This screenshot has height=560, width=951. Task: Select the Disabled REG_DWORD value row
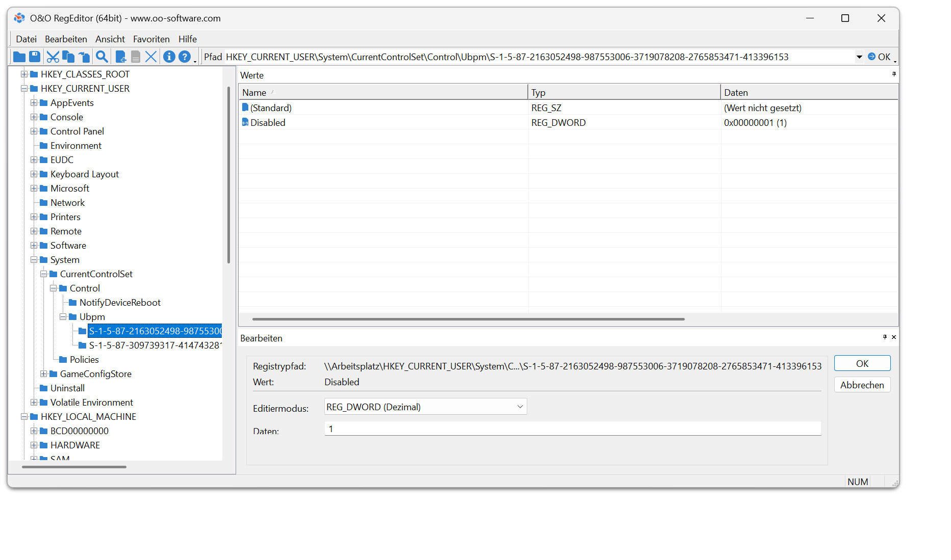click(267, 122)
